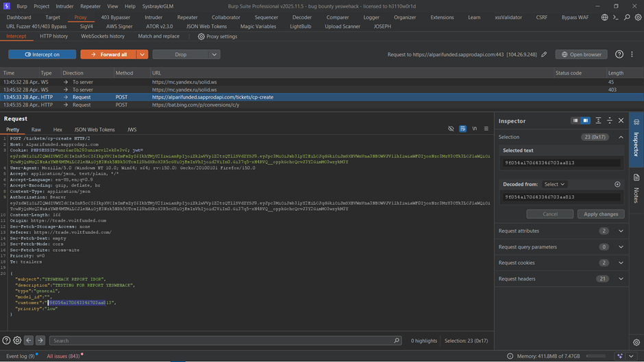This screenshot has height=362, width=644.
Task: Open the Hex request view tab
Action: click(58, 129)
